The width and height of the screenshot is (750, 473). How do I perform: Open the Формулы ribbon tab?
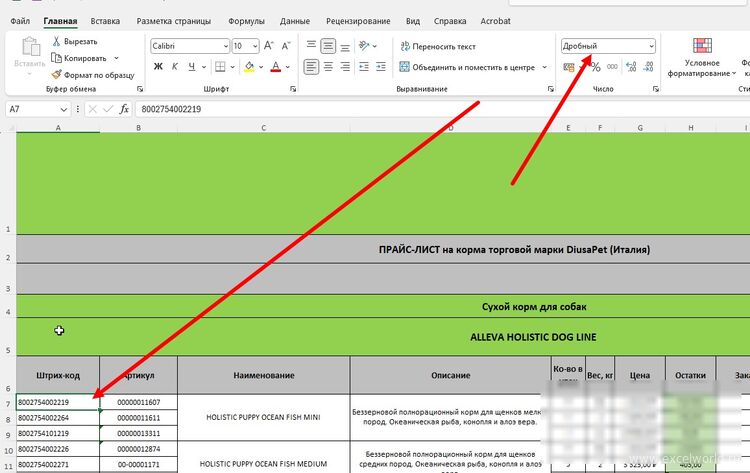point(246,21)
